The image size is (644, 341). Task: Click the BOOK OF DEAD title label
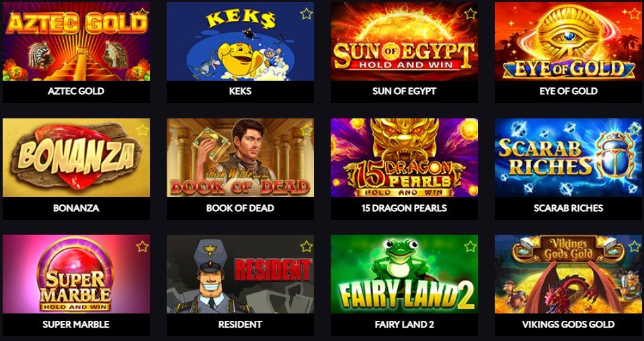point(240,208)
